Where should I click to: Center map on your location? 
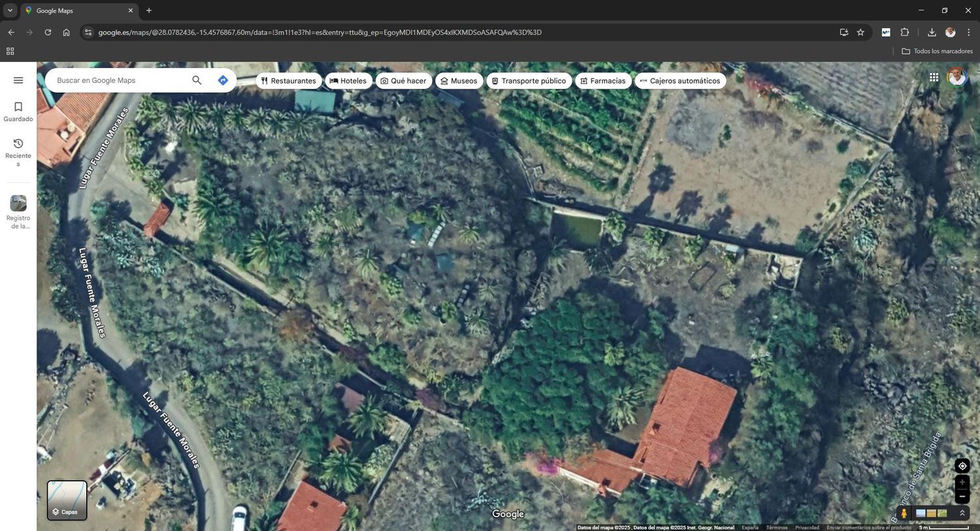click(962, 466)
